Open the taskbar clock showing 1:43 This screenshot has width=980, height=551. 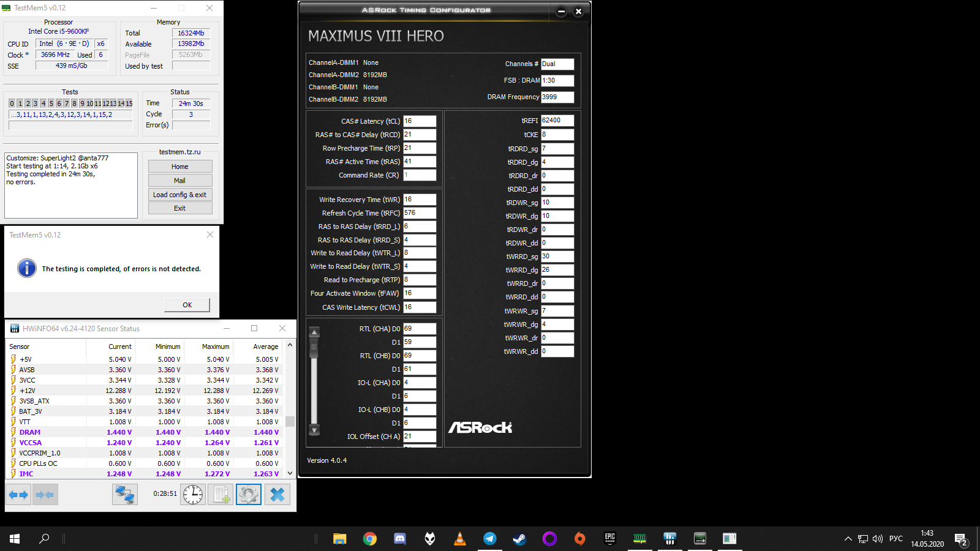tap(927, 539)
